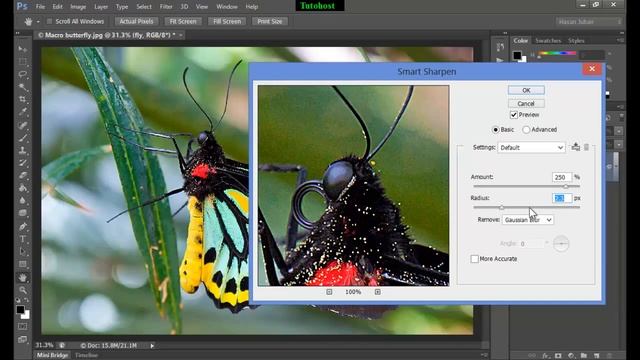Select the Basic radio button
The height and width of the screenshot is (360, 640).
[496, 129]
